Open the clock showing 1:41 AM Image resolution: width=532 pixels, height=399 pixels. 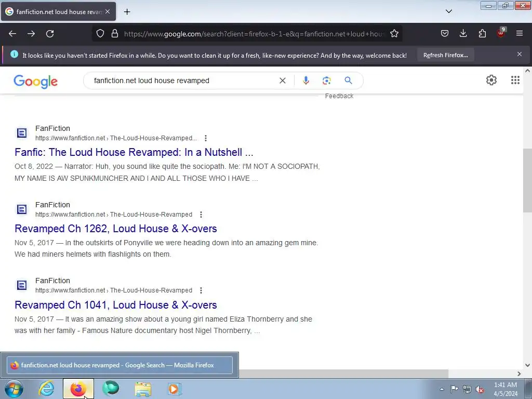point(506,389)
